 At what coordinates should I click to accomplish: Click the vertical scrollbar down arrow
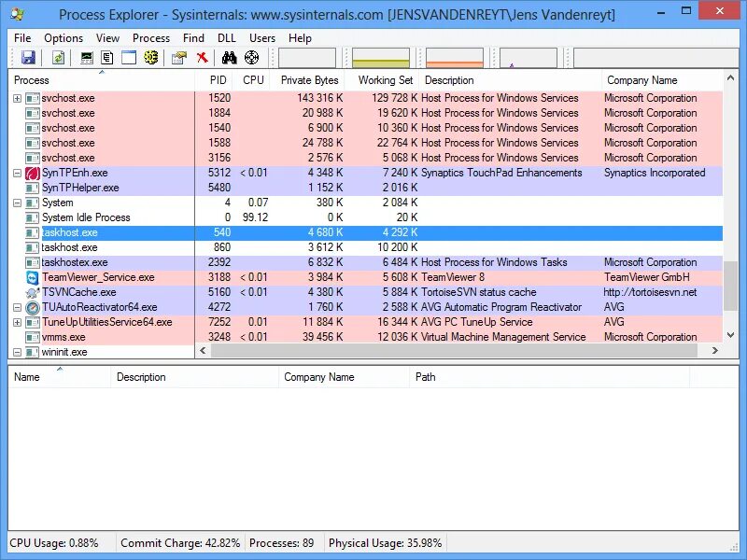(730, 335)
